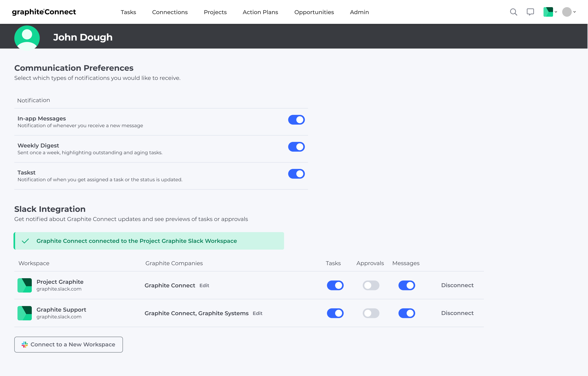Click the Approvals column header
This screenshot has width=588, height=376.
(370, 263)
